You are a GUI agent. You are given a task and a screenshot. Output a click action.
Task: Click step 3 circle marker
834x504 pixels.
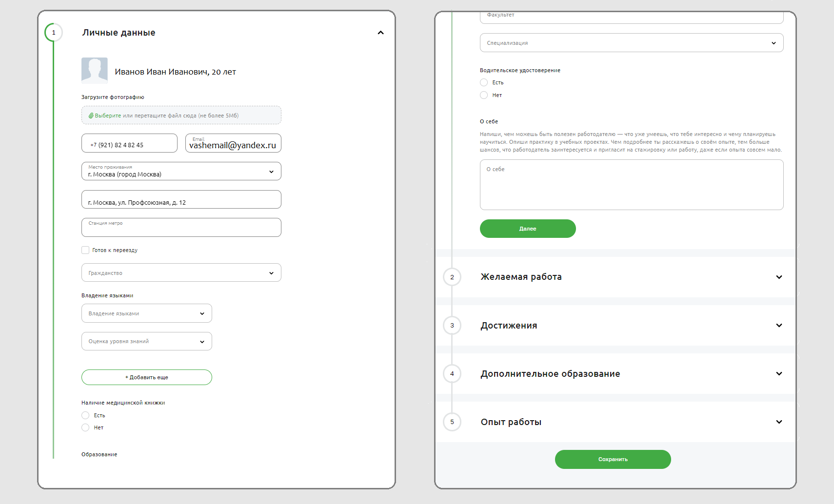coord(452,325)
